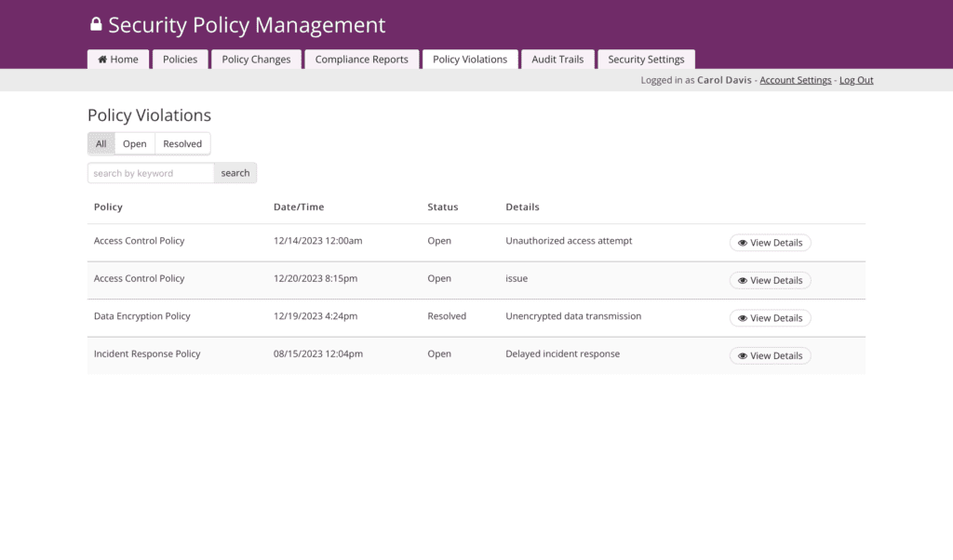Click eye icon for Delayed incident response row
Viewport: 953px width, 560px height.
click(743, 356)
